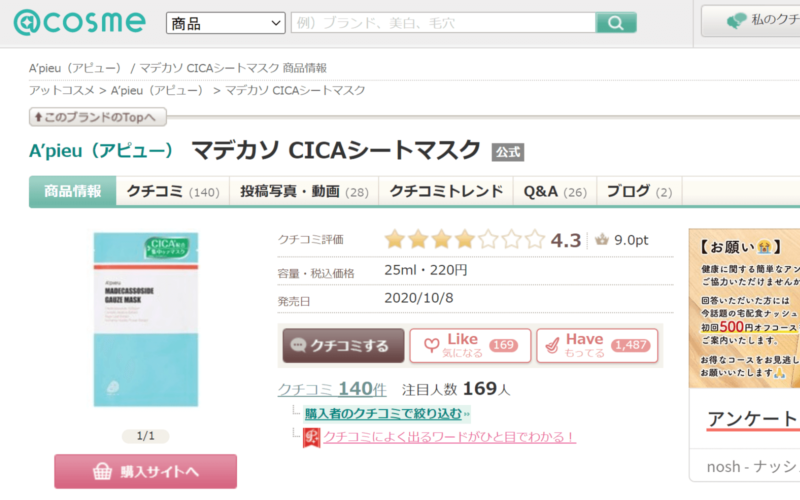Click the 1/1 image counter

tap(145, 436)
